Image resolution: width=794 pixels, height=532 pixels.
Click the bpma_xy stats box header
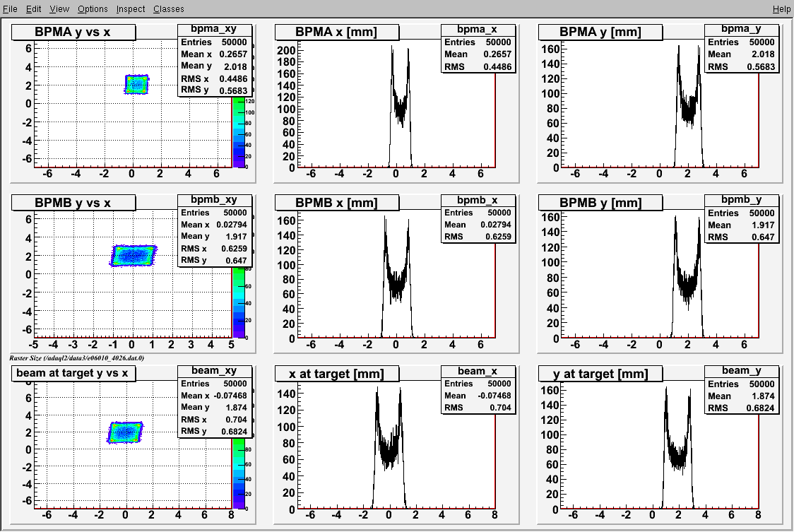coord(214,29)
